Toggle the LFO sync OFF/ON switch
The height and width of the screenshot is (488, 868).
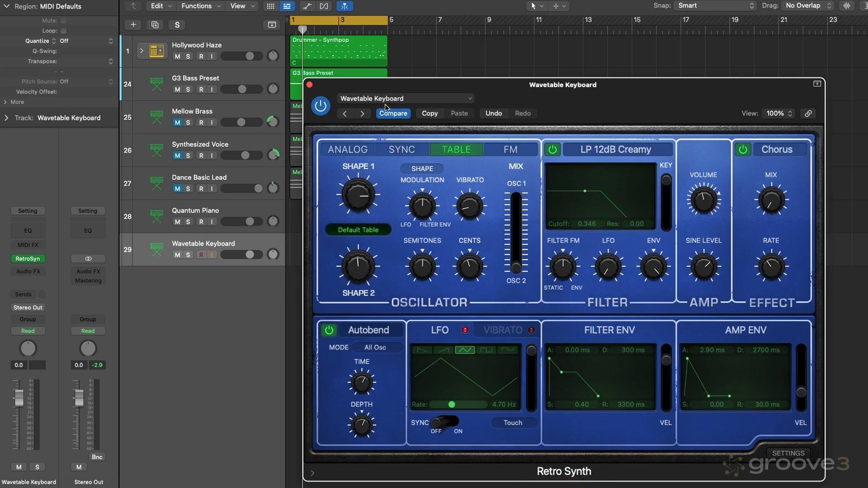[445, 422]
